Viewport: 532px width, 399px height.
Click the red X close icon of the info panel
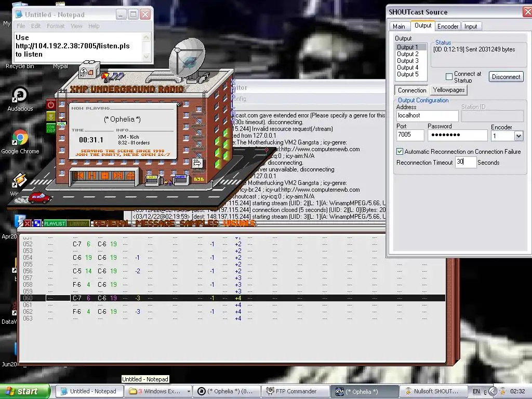[x=27, y=223]
